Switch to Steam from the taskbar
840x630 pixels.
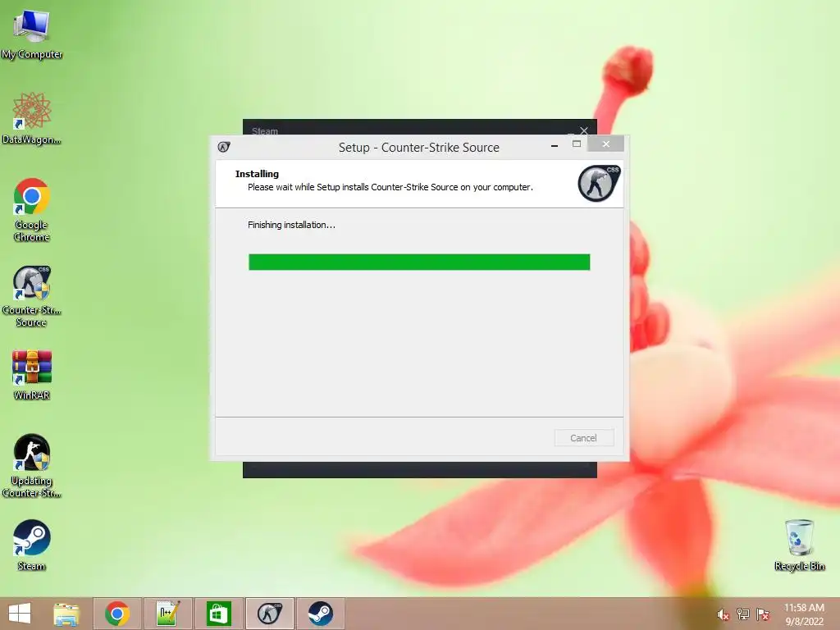point(321,614)
